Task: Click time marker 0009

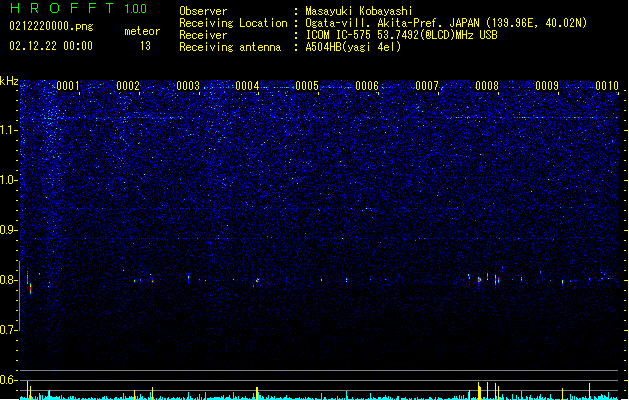Action: 547,86
